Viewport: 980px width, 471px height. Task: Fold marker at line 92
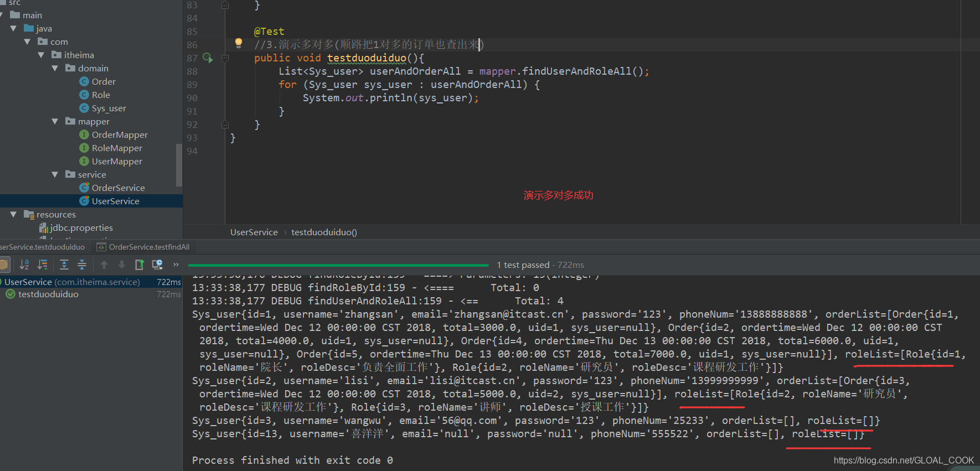[x=225, y=125]
